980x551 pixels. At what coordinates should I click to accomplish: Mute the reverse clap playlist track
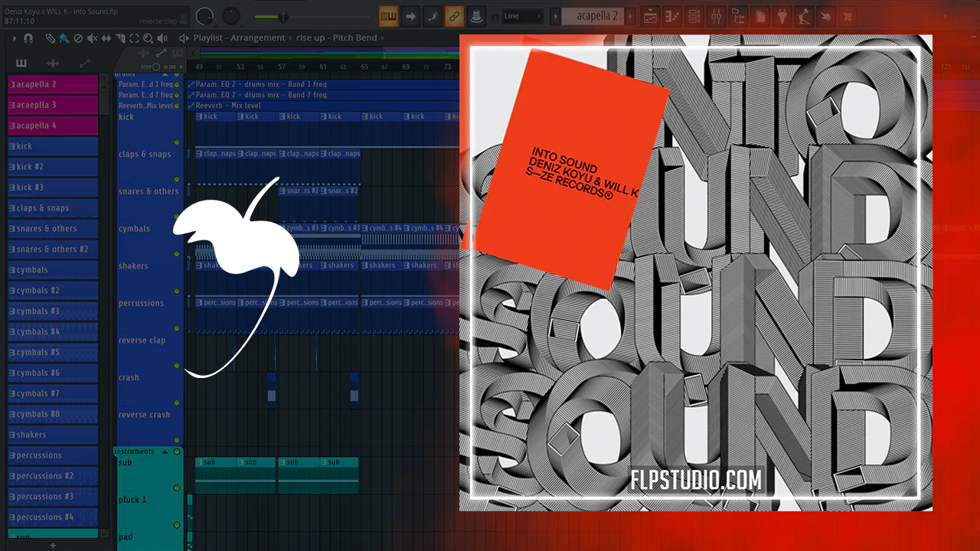tap(177, 365)
